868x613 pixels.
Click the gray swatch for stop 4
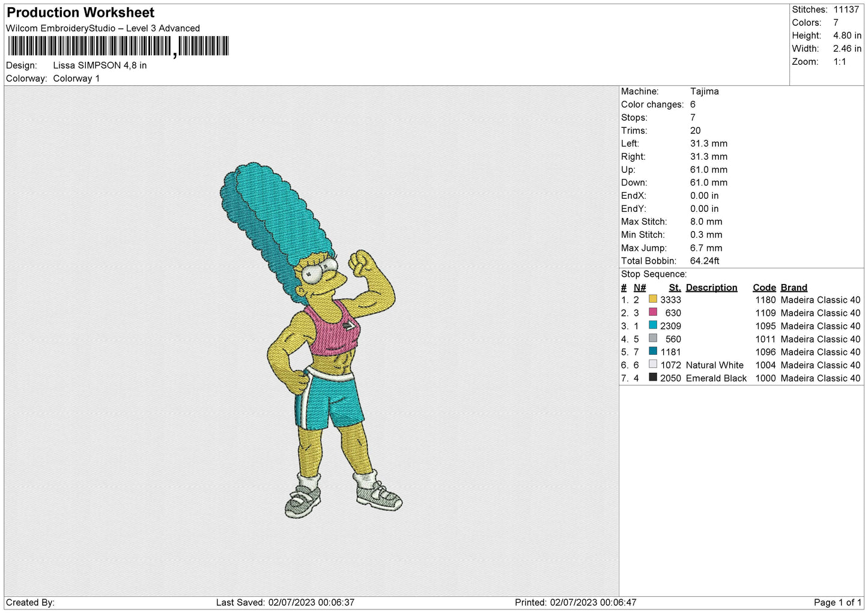[653, 338]
